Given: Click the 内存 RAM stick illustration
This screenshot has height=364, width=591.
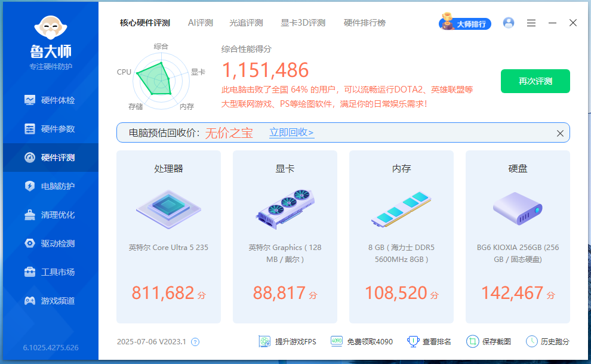Looking at the screenshot, I should click(x=401, y=209).
